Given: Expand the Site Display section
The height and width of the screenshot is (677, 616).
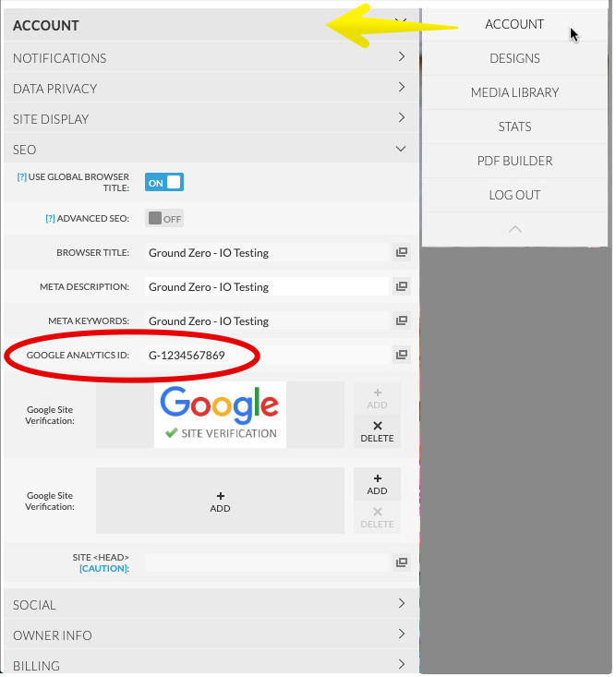Looking at the screenshot, I should 212,119.
